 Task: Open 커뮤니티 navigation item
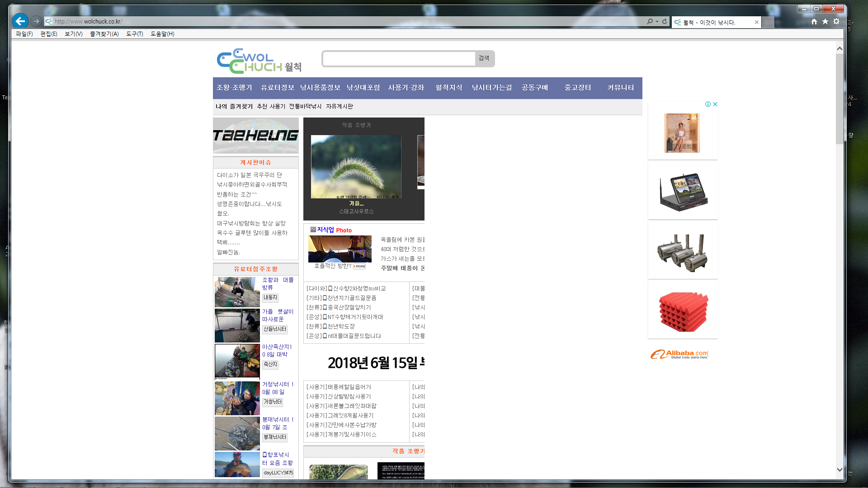621,88
